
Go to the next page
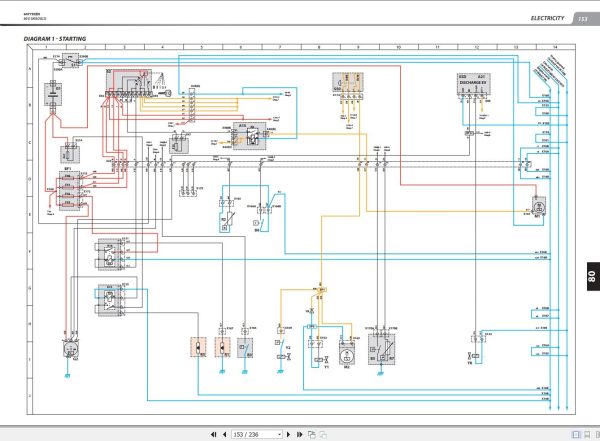[289, 434]
